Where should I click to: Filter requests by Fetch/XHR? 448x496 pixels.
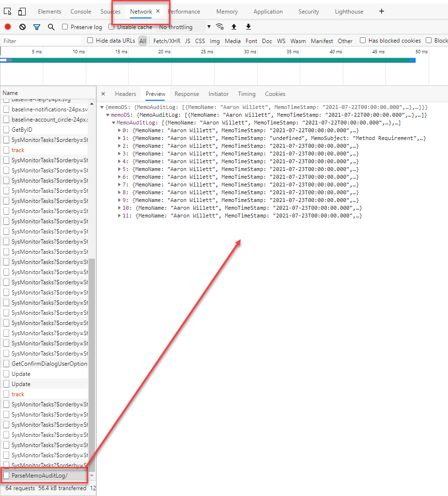tap(167, 41)
